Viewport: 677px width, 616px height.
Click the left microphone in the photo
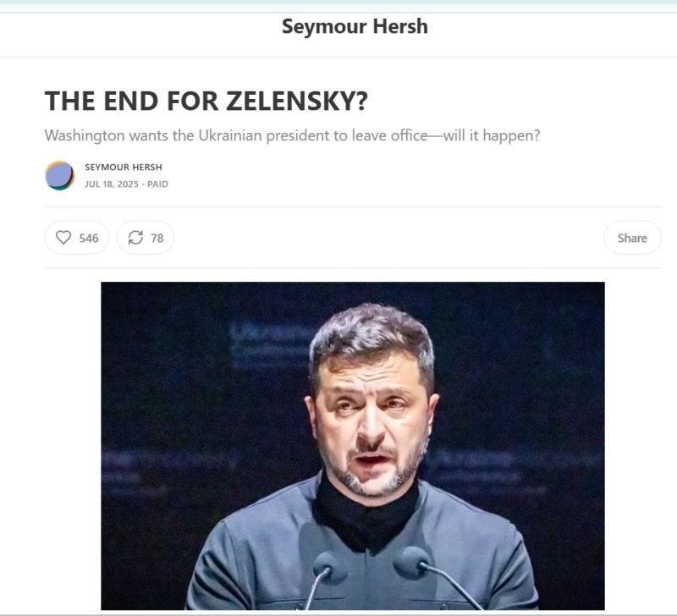click(x=327, y=566)
